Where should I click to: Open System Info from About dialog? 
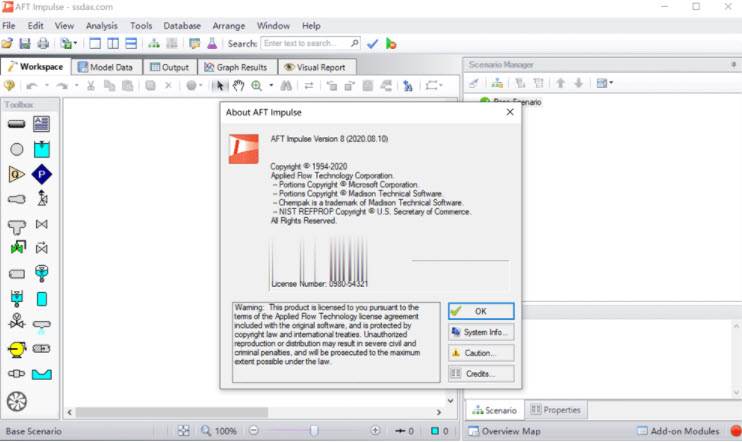(x=481, y=332)
